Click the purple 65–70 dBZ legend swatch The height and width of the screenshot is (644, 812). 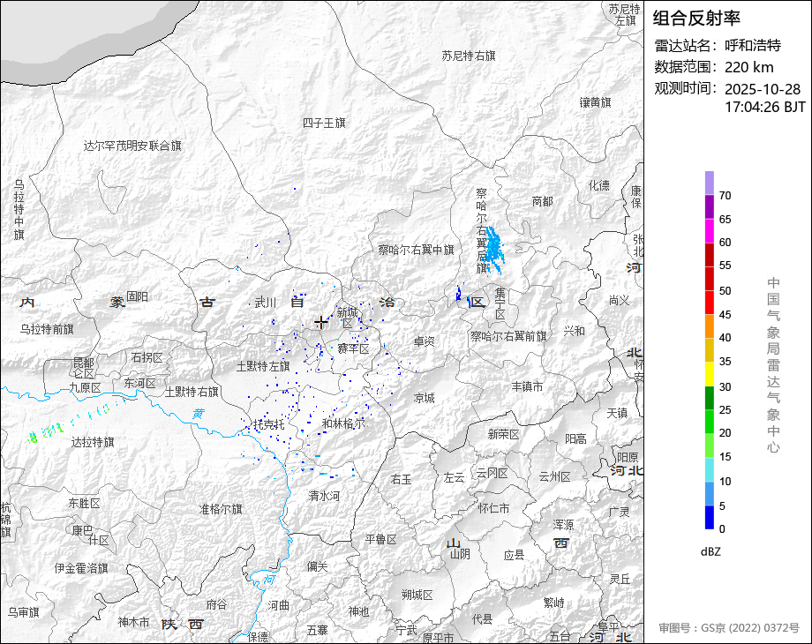click(710, 207)
